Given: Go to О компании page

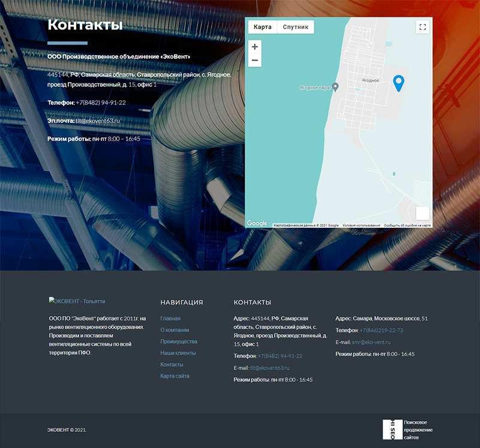Looking at the screenshot, I should pos(175,330).
